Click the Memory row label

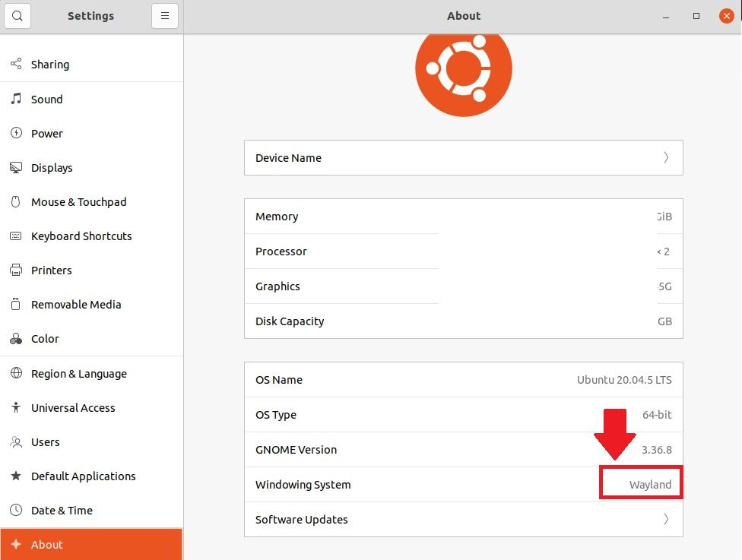pos(277,216)
